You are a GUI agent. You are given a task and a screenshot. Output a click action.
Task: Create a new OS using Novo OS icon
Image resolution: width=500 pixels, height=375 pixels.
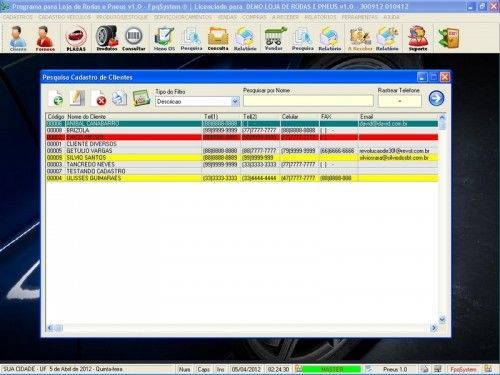point(164,38)
